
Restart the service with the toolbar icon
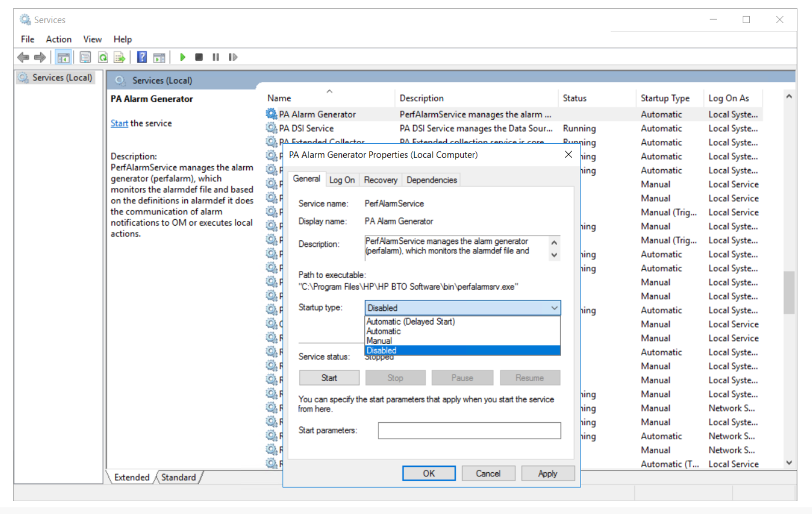pos(233,57)
